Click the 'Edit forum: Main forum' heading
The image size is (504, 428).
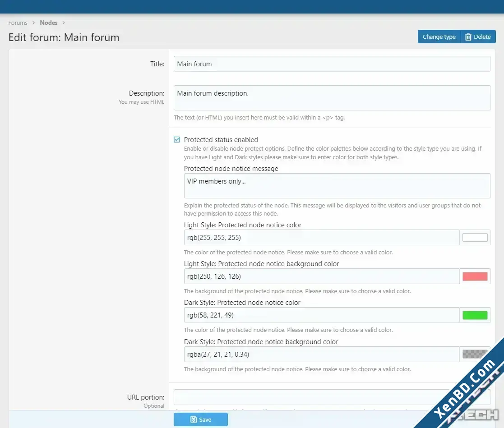pos(64,37)
